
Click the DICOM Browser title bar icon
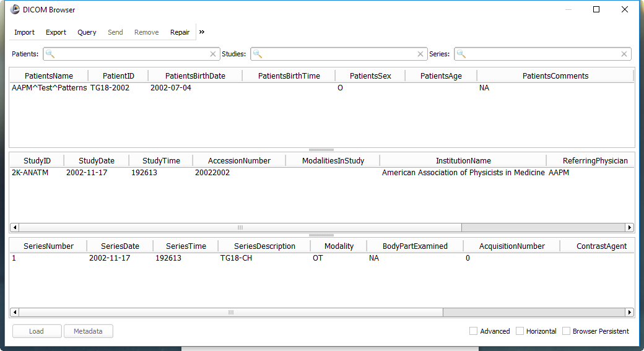click(15, 9)
